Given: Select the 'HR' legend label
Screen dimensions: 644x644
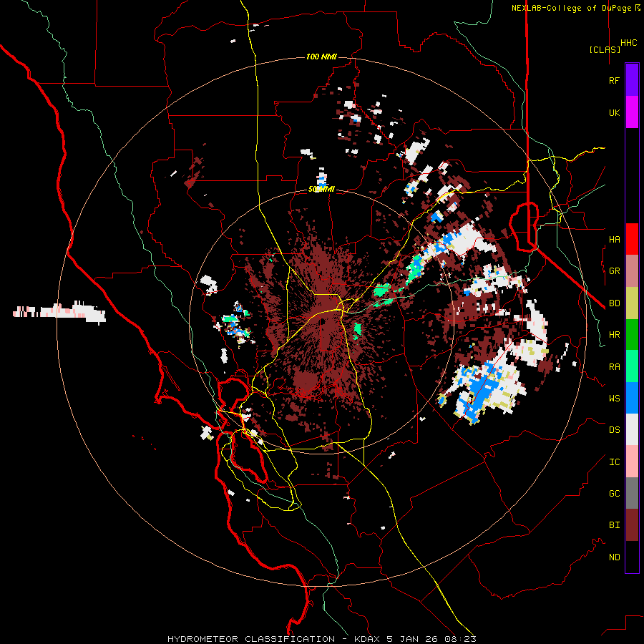Looking at the screenshot, I should click(614, 335).
